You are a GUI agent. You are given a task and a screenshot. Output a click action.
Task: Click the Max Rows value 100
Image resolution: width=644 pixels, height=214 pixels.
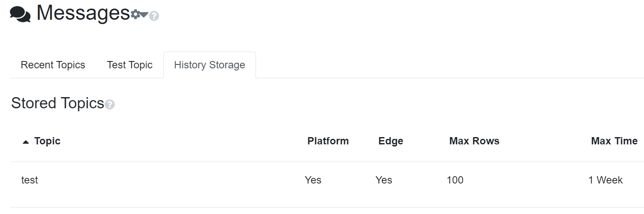[455, 180]
